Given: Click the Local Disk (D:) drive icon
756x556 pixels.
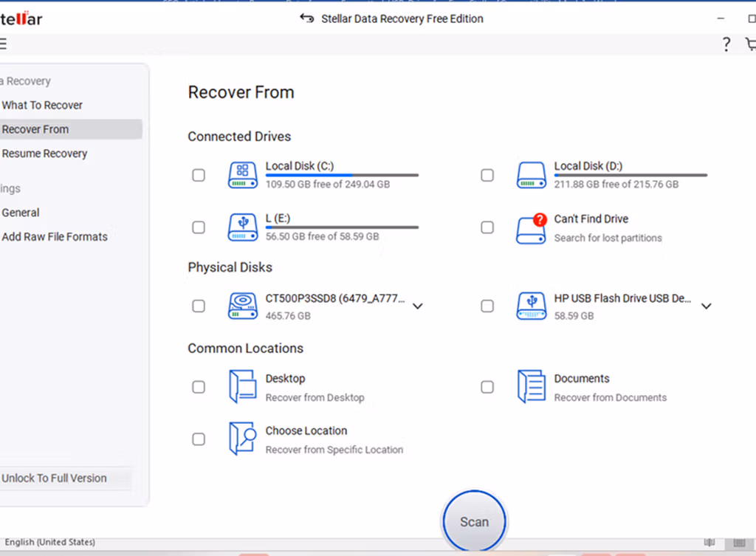Looking at the screenshot, I should click(532, 175).
